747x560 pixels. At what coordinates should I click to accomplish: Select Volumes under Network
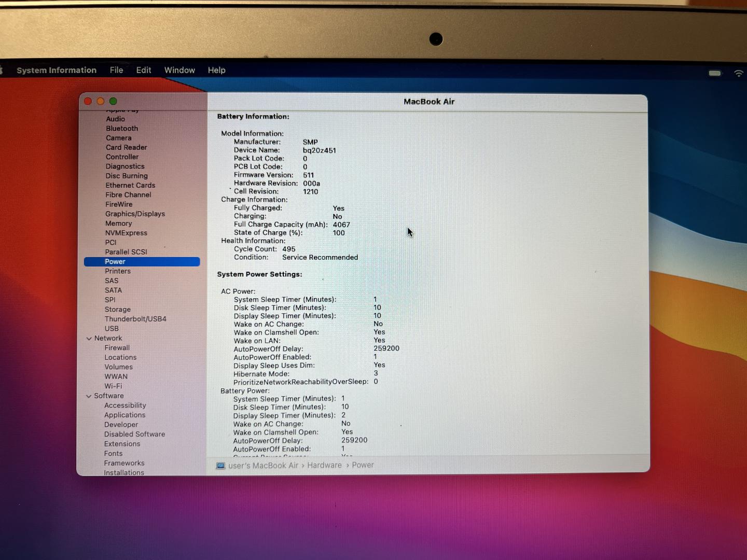(x=118, y=367)
